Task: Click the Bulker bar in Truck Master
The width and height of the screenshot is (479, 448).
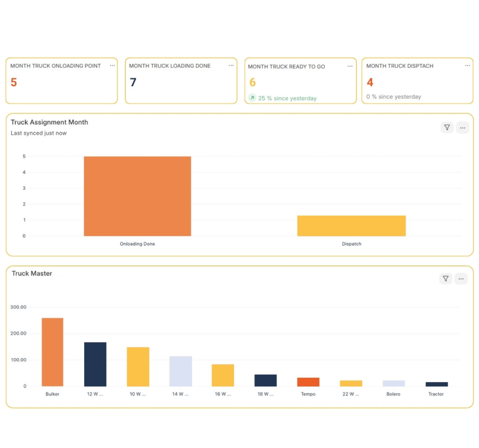Action: [x=52, y=351]
